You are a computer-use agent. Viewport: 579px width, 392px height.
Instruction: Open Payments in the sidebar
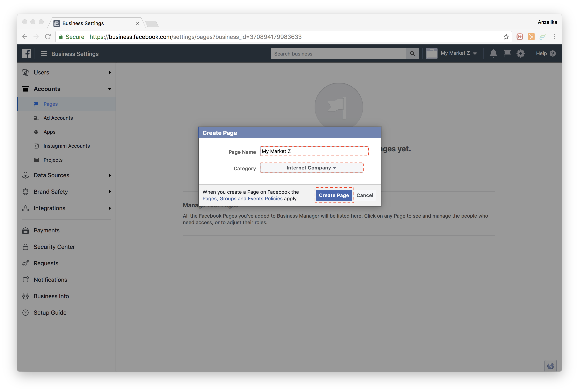pyautogui.click(x=67, y=231)
